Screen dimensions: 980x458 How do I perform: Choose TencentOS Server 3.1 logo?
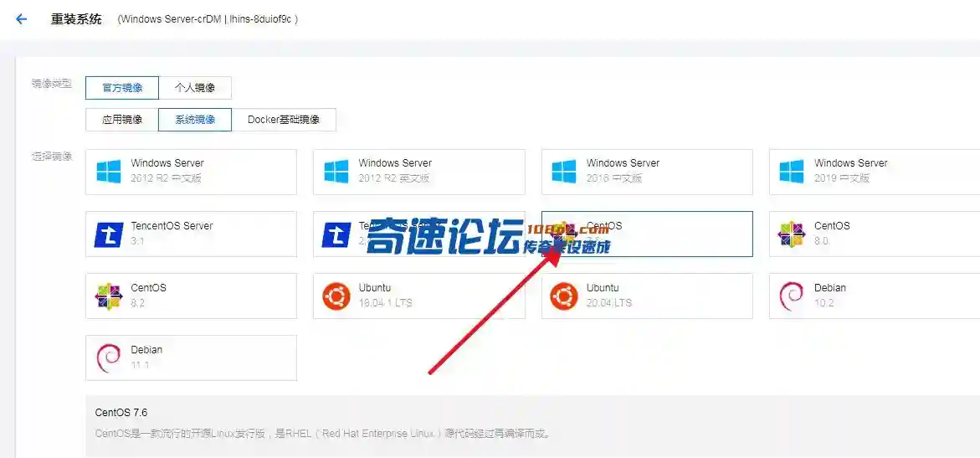click(109, 234)
